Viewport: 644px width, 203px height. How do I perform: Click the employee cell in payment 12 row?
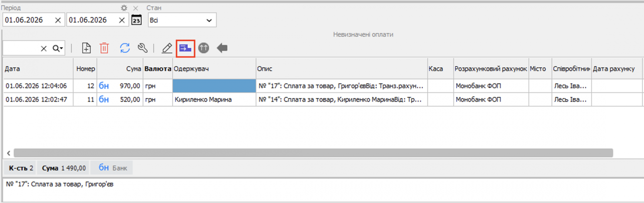(x=572, y=86)
